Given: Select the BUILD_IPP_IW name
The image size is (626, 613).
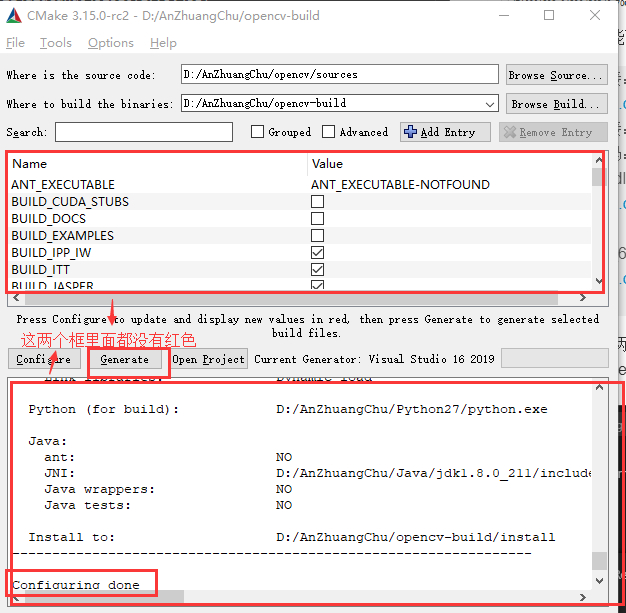Looking at the screenshot, I should [52, 253].
